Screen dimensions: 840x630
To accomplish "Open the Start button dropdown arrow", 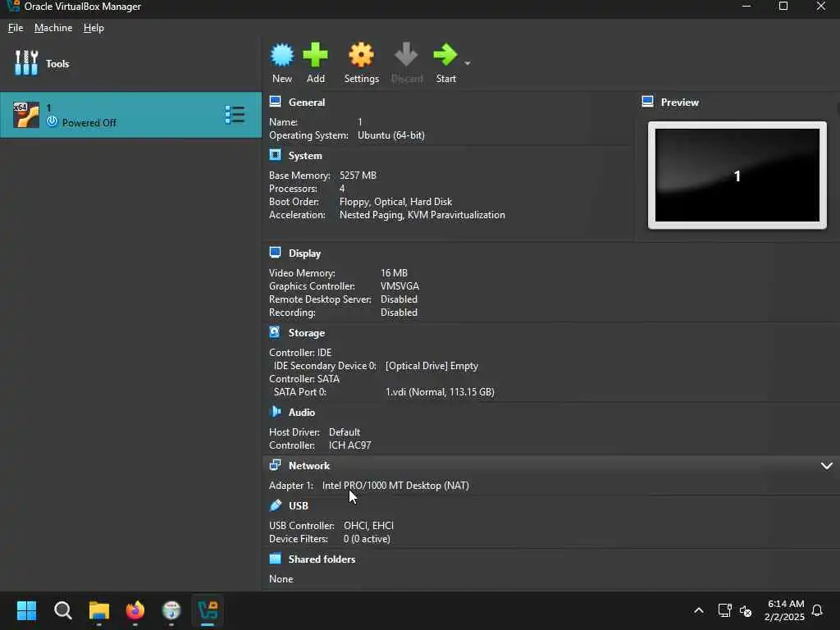I will pos(467,63).
